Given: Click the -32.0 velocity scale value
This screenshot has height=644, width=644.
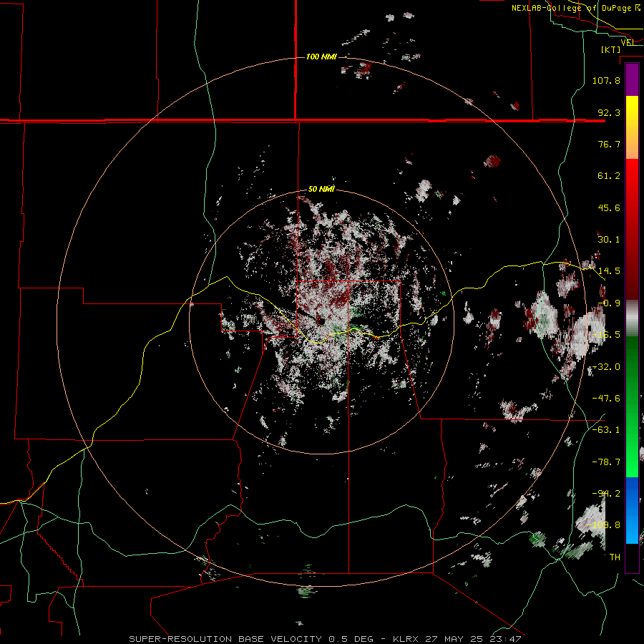Looking at the screenshot, I should tap(606, 367).
